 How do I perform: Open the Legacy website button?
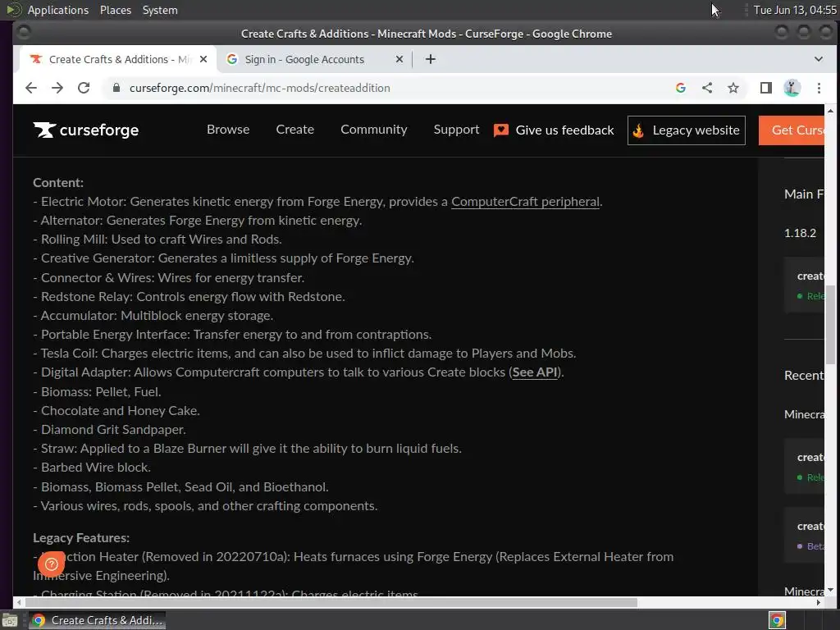[x=687, y=130]
